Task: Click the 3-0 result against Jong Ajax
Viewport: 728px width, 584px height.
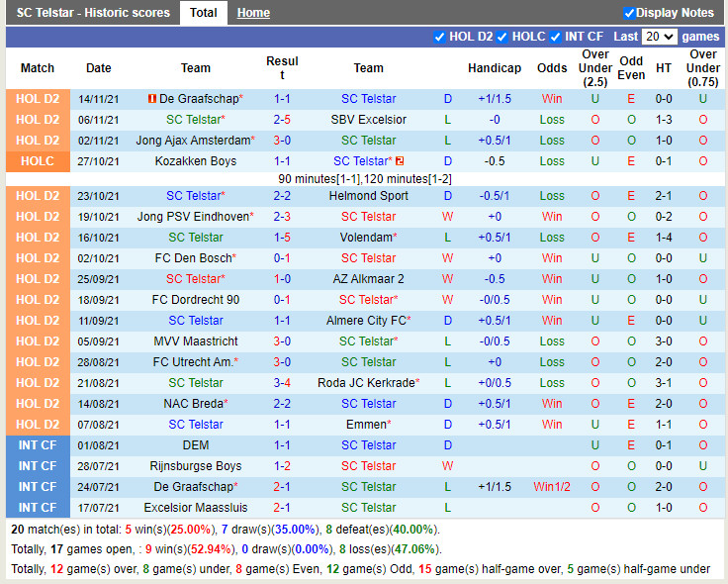Action: point(282,141)
